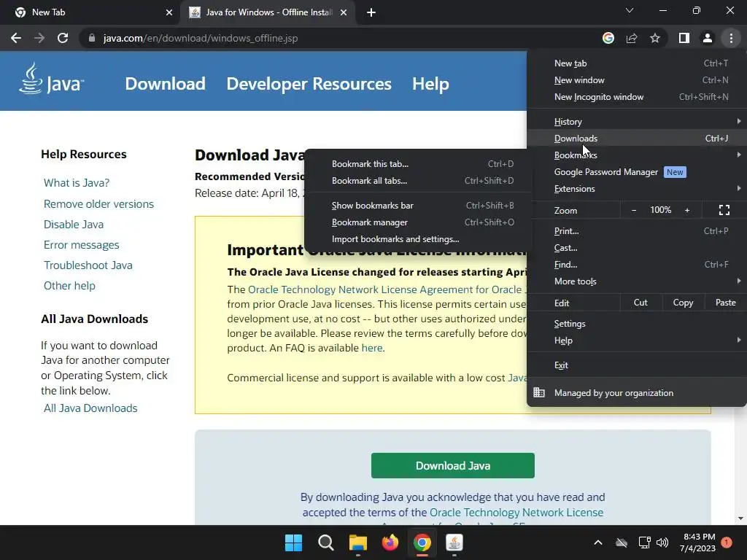Bookmark this page with star icon
Viewport: 747px width, 560px height.
click(655, 38)
